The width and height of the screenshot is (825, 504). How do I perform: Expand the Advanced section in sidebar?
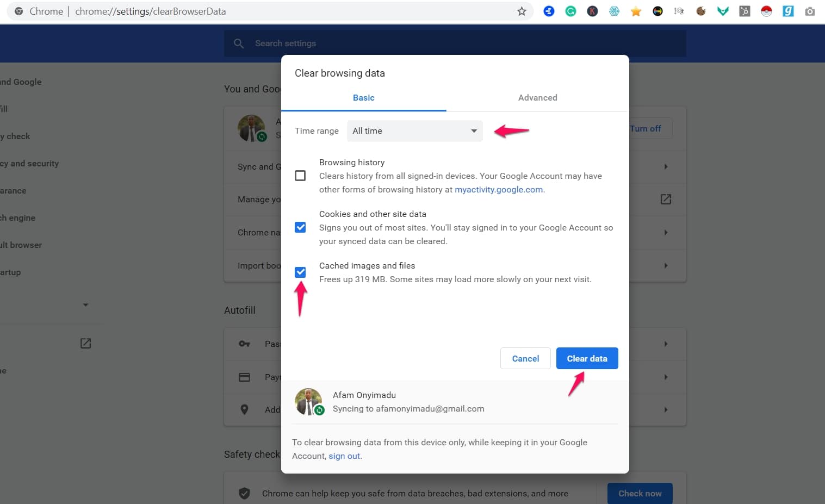[x=85, y=305]
